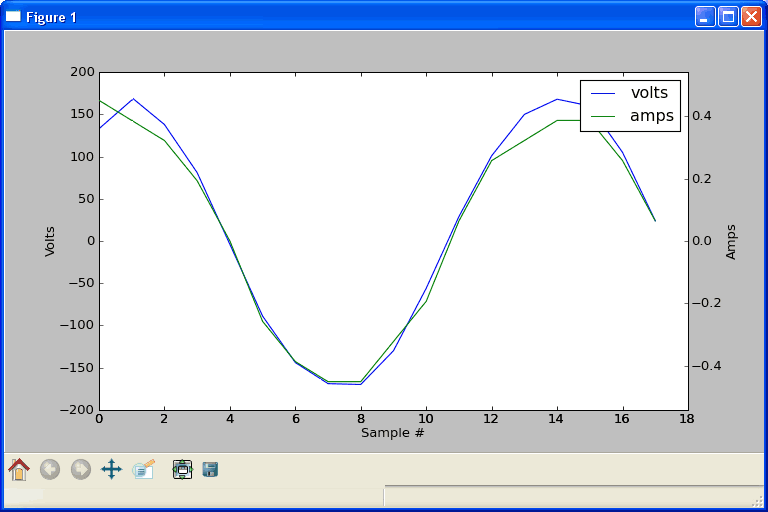The image size is (768, 512).
Task: Click the green line sample in the legend
Action: point(603,117)
